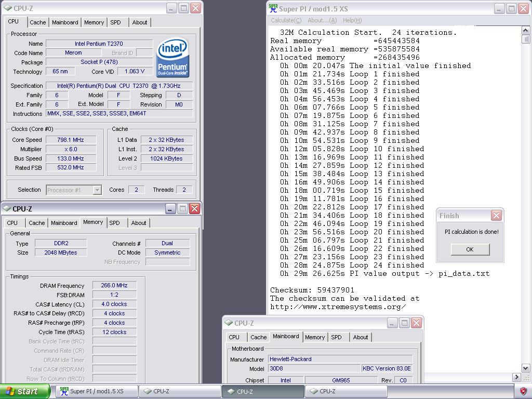Click the Manufacturer value Hewlett-Packard
532x399 pixels.
click(340, 359)
